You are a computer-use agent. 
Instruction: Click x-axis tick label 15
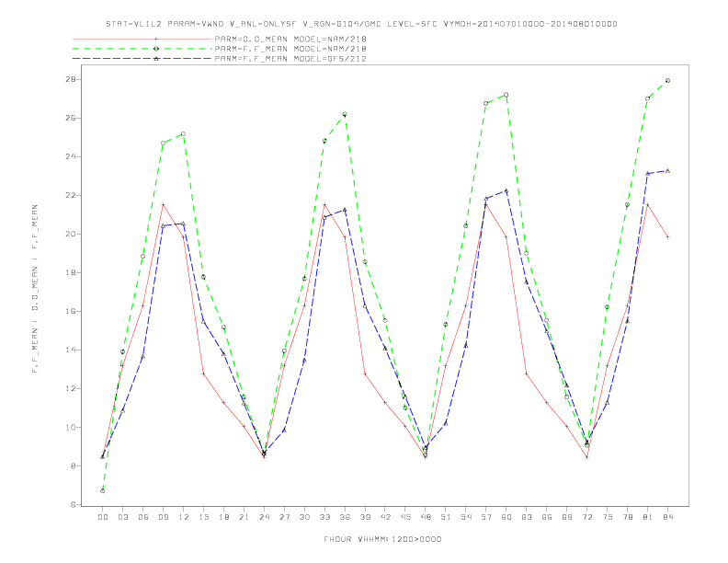click(203, 517)
